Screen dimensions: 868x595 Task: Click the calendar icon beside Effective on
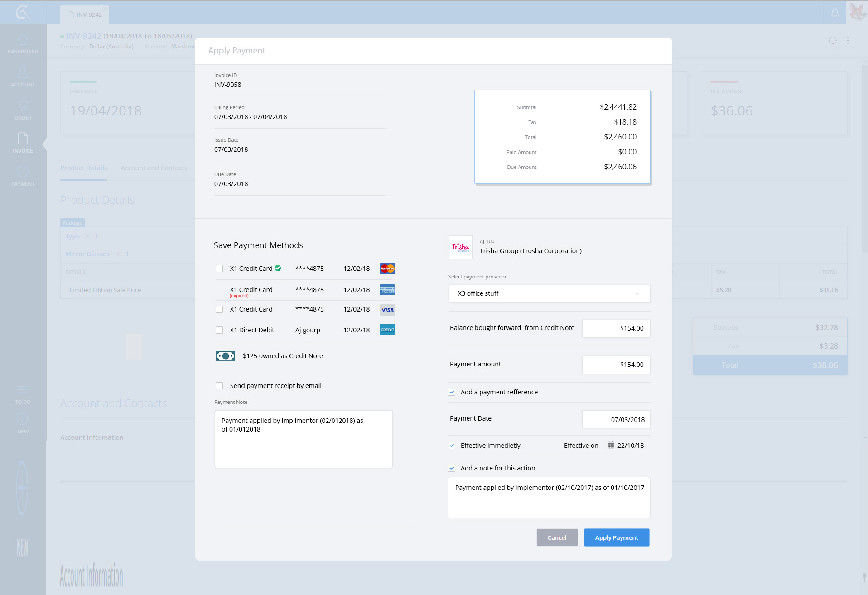611,446
